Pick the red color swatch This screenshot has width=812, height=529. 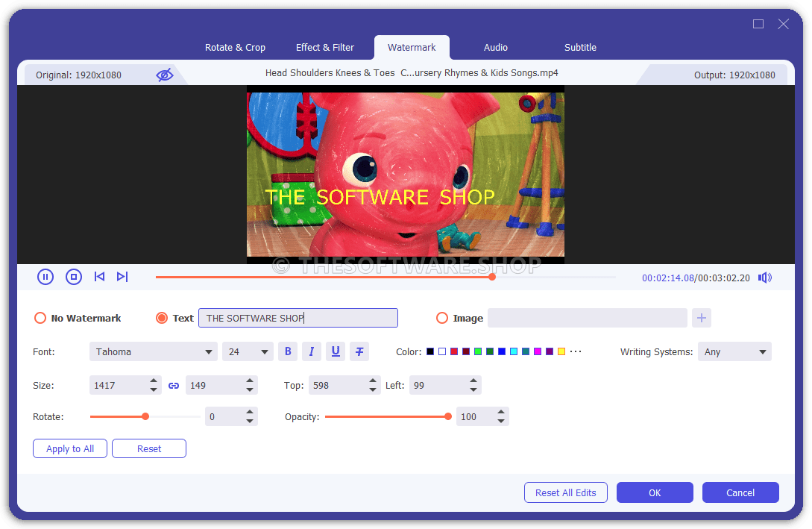pyautogui.click(x=453, y=351)
